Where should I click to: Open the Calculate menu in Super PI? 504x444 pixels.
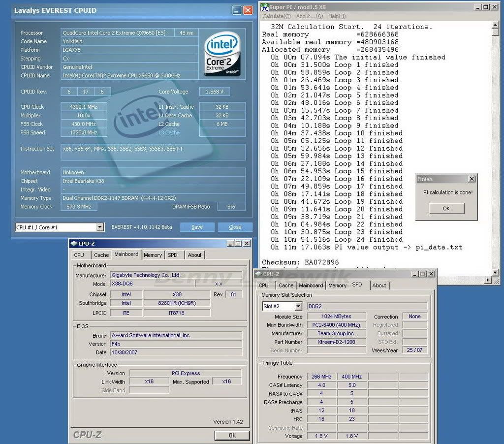277,16
